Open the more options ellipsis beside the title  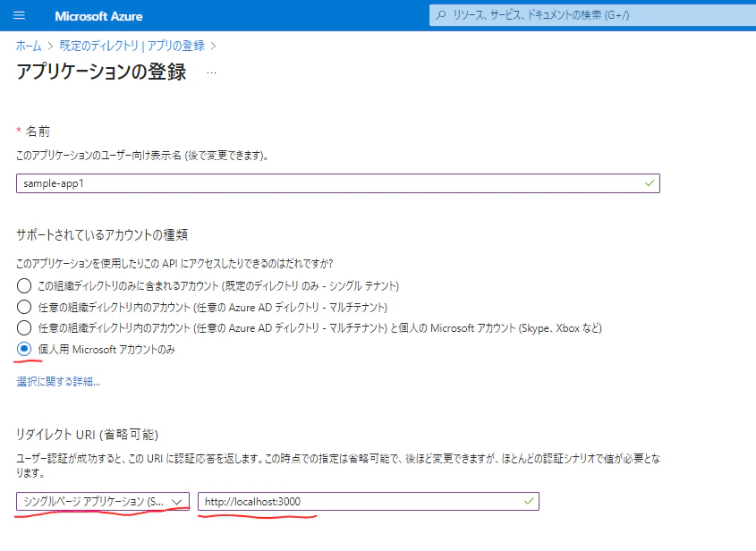click(211, 72)
